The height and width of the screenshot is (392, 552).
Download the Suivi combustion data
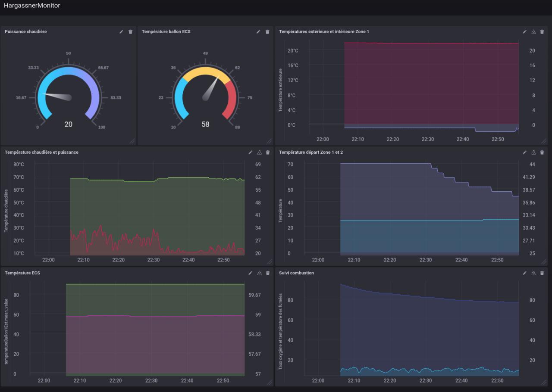(533, 273)
